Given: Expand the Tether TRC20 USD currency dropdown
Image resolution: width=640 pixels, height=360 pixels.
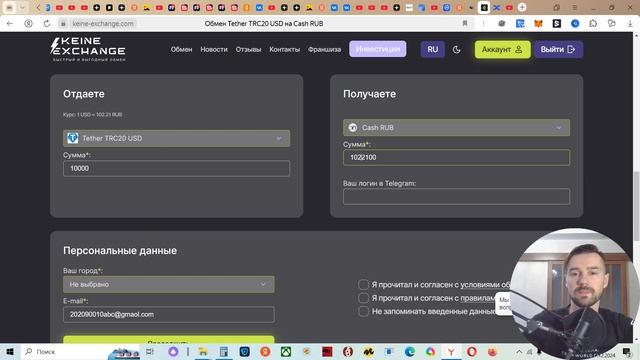Looking at the screenshot, I should [176, 138].
